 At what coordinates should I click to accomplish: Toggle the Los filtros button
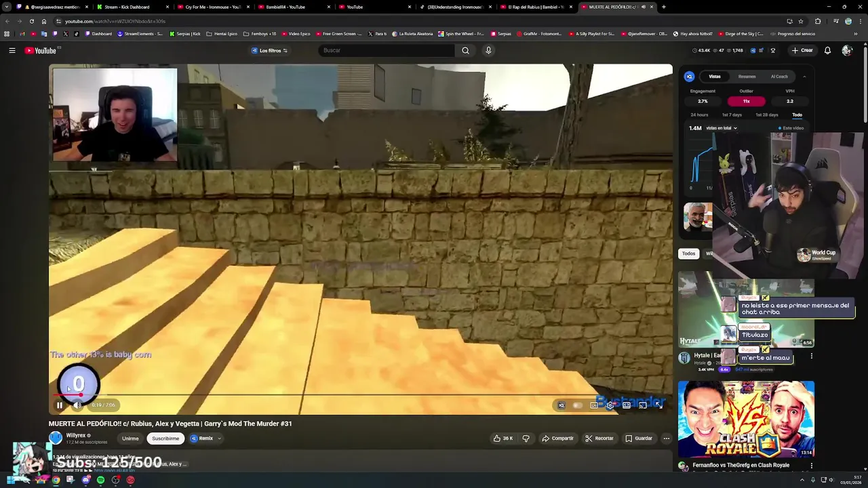(270, 50)
